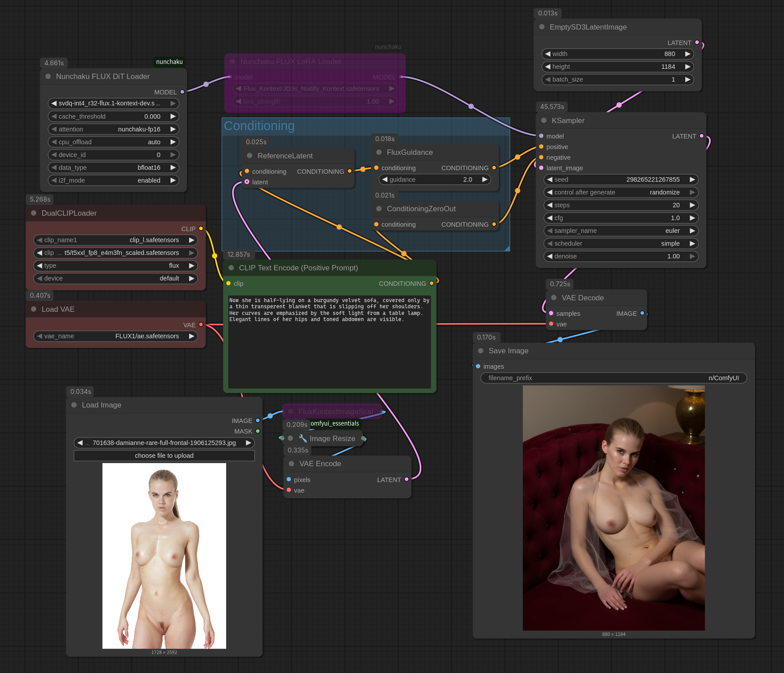The width and height of the screenshot is (784, 673).
Task: Click the KSampler negative input port
Action: pyautogui.click(x=541, y=157)
